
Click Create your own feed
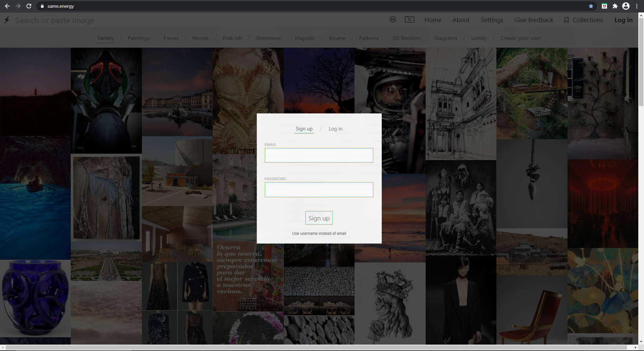coord(521,38)
